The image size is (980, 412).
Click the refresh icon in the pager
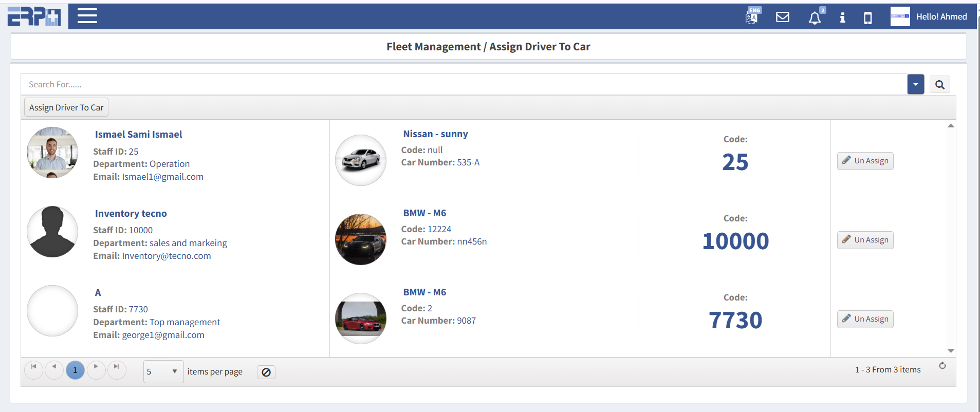coord(942,366)
